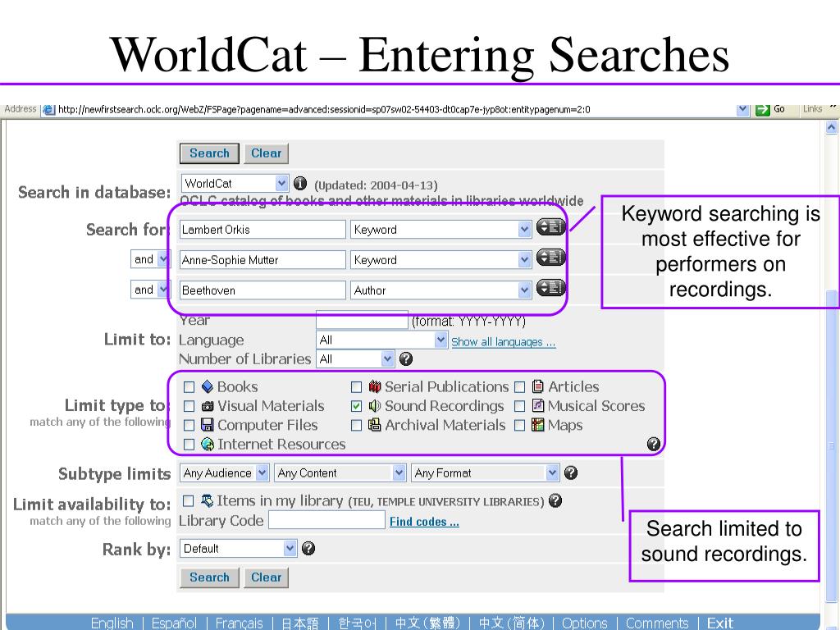This screenshot has width=840, height=630.
Task: Switch interface language to Français
Action: click(x=239, y=623)
